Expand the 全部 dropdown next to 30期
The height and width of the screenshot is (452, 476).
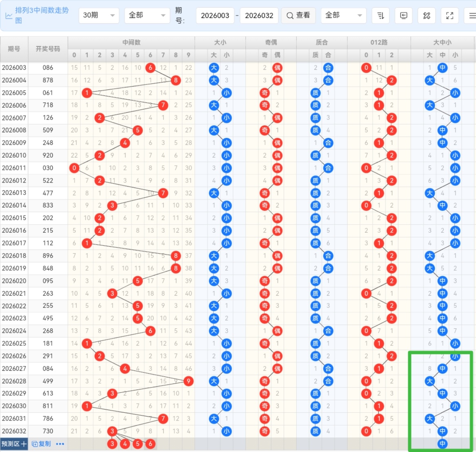(147, 16)
